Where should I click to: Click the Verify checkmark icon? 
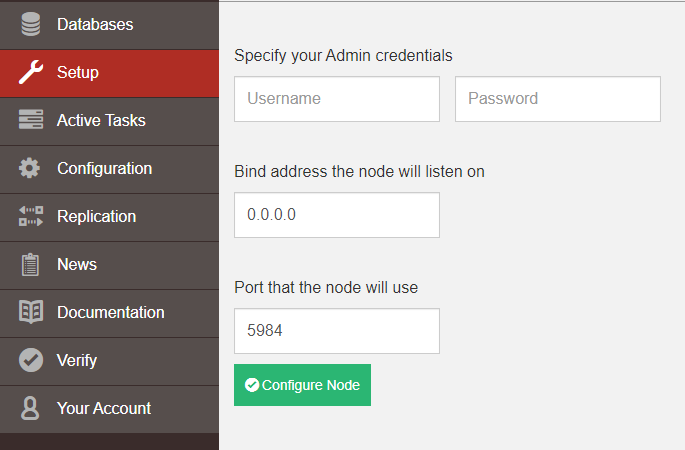click(31, 360)
